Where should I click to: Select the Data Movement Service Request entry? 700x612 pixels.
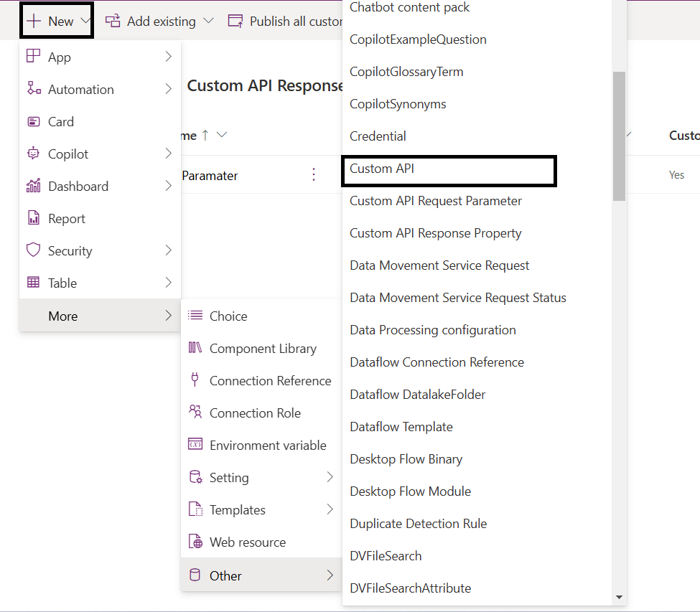(439, 265)
